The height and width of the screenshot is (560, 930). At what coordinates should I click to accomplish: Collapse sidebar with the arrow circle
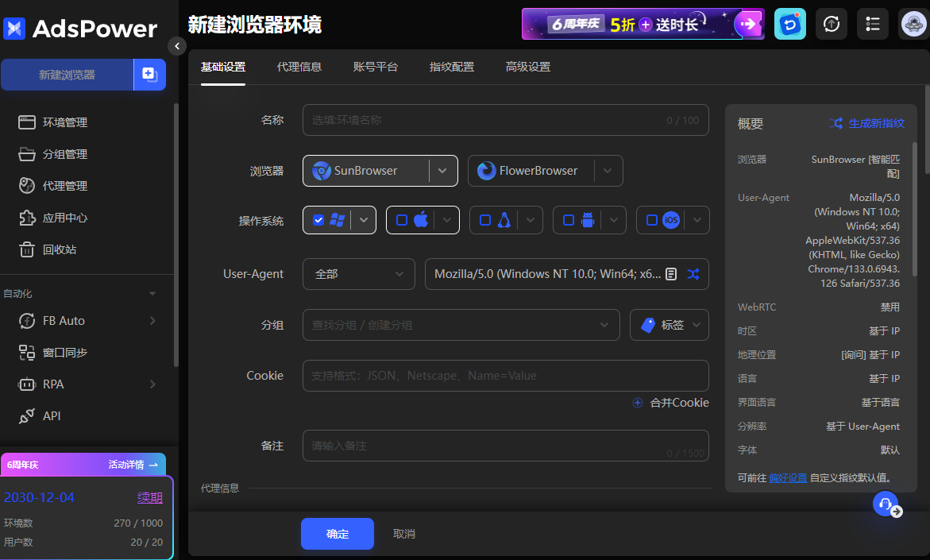point(177,46)
